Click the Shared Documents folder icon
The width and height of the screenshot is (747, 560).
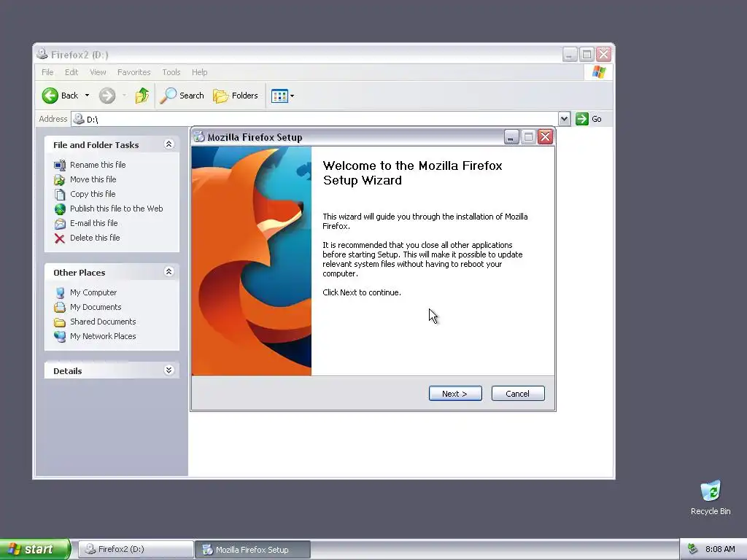coord(60,322)
